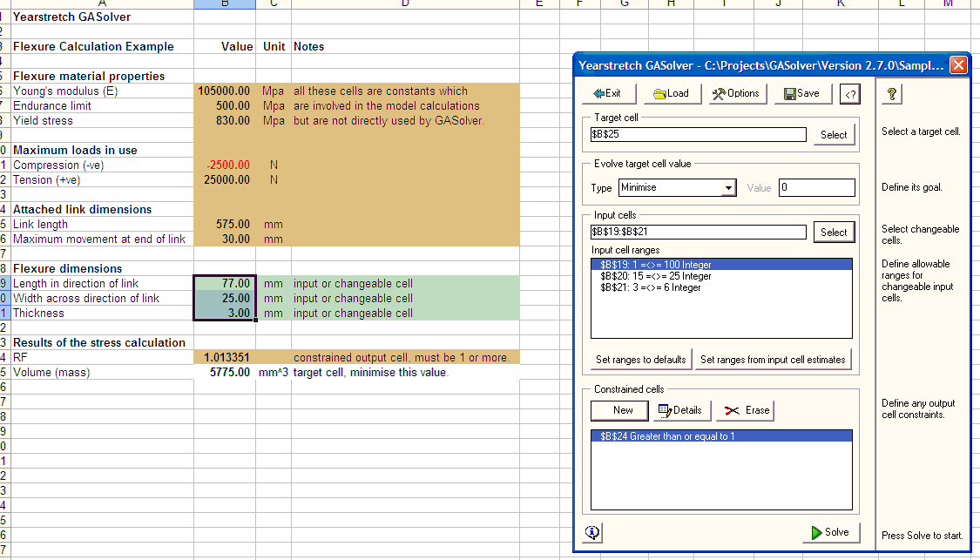
Task: Select Tension value 25000.00
Action: coord(225,180)
